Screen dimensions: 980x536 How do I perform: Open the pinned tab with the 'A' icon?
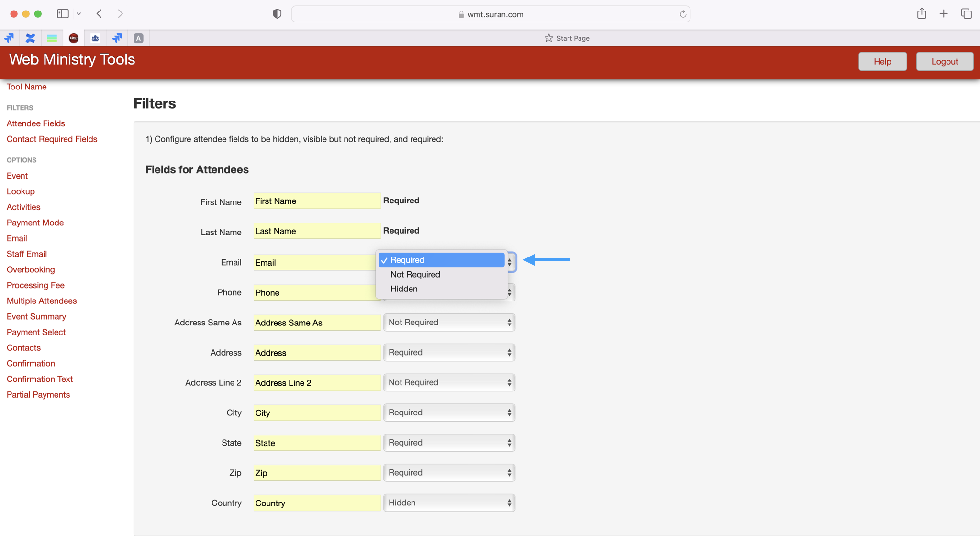click(x=138, y=38)
